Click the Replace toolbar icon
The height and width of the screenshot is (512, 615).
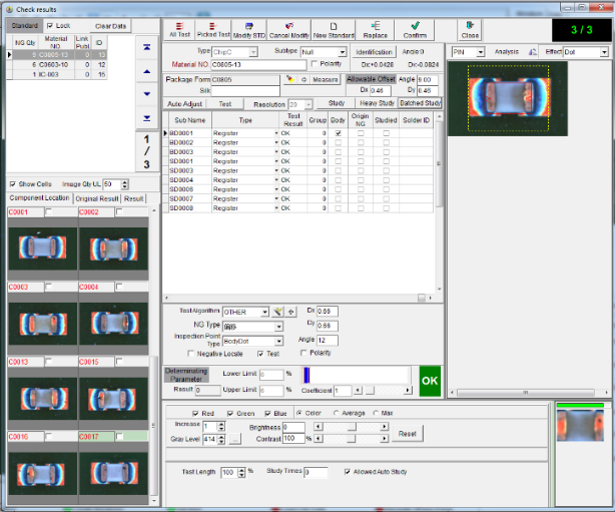click(x=376, y=25)
